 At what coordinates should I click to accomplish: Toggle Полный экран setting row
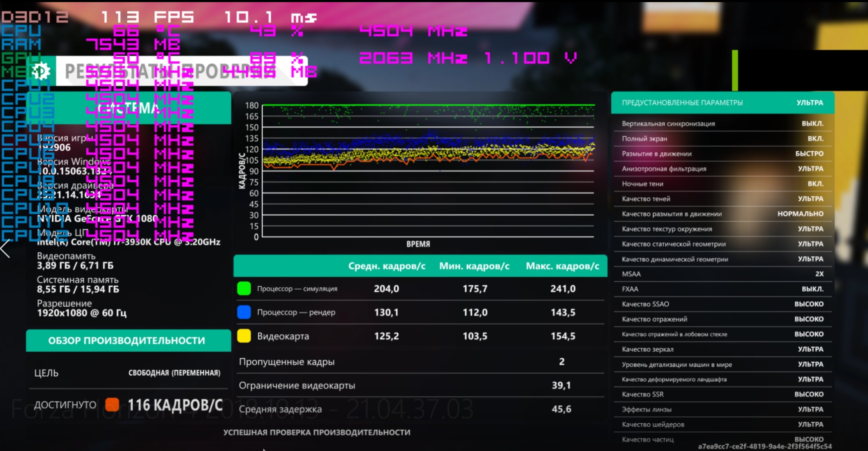(722, 138)
